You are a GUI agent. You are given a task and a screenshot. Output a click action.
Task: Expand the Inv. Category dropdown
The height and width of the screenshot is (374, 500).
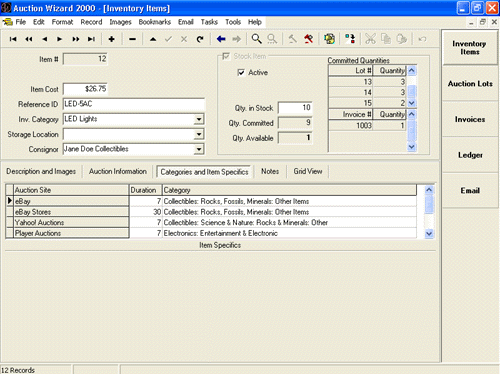199,119
